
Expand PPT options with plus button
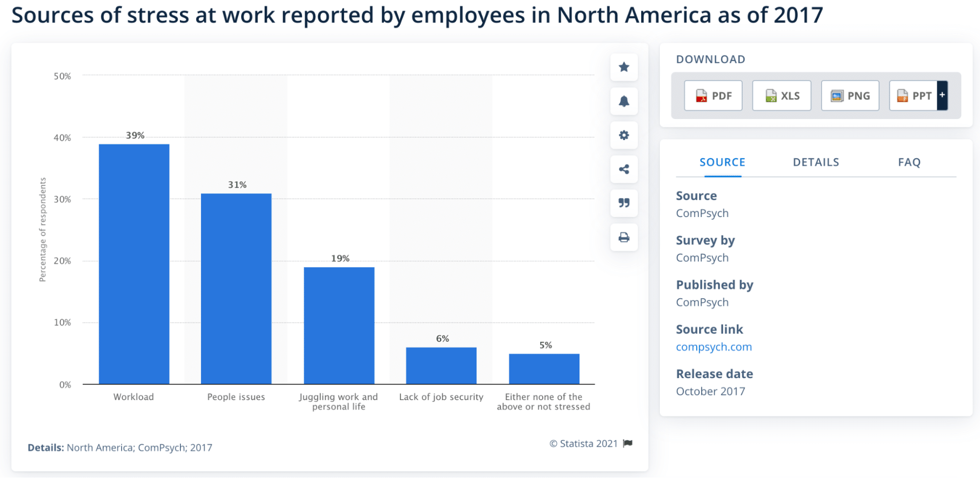942,96
